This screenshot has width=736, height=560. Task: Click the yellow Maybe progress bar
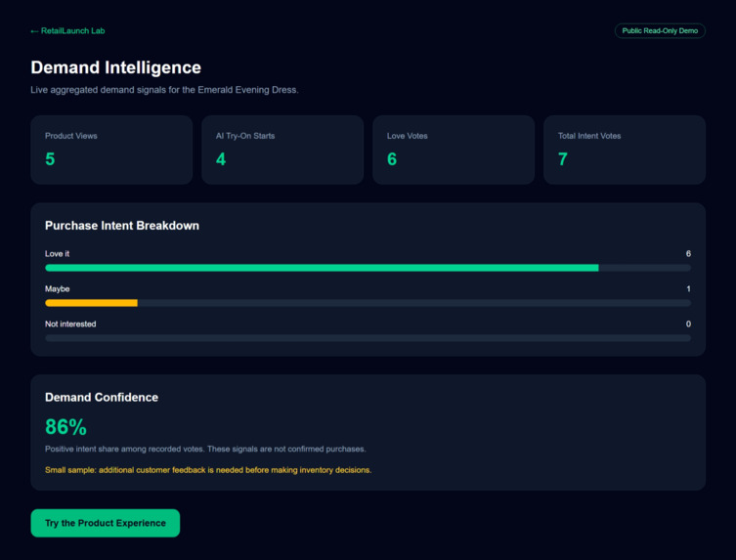[91, 303]
